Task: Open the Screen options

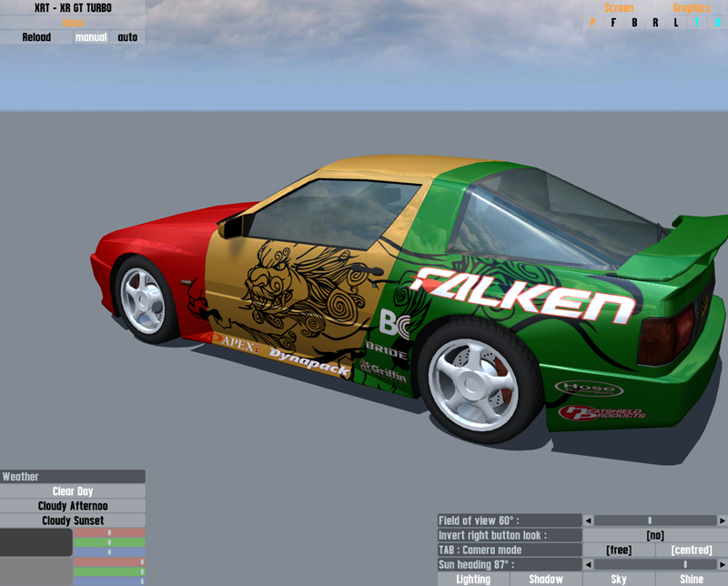Action: pos(619,8)
